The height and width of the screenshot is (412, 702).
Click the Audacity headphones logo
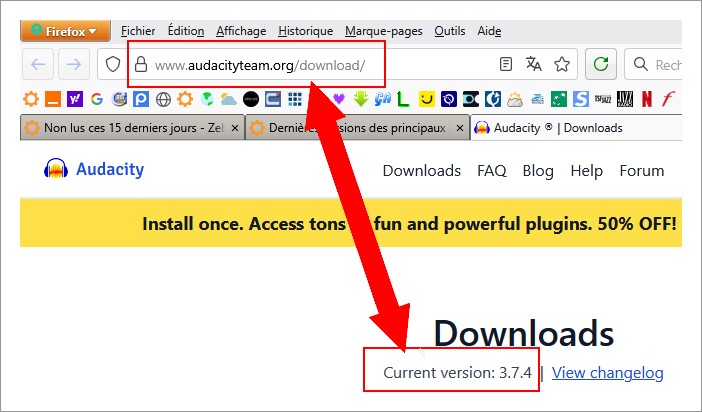(56, 169)
